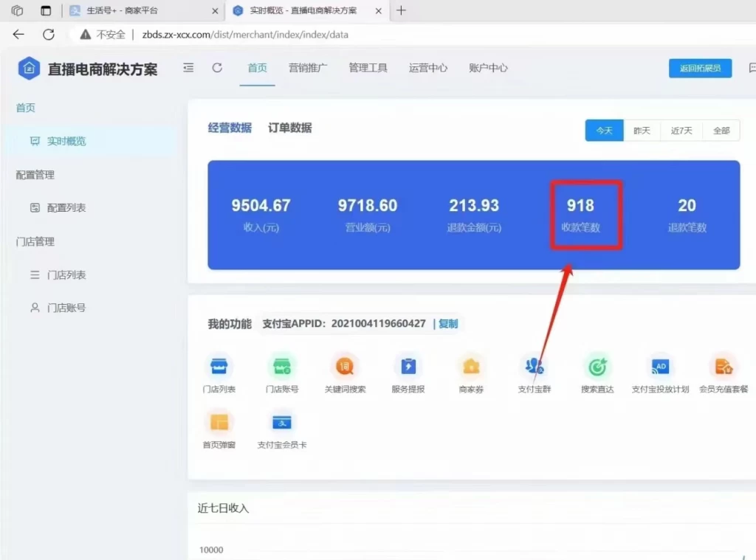This screenshot has height=560, width=756.
Task: Open the 服务提报 lightning icon
Action: (x=408, y=367)
